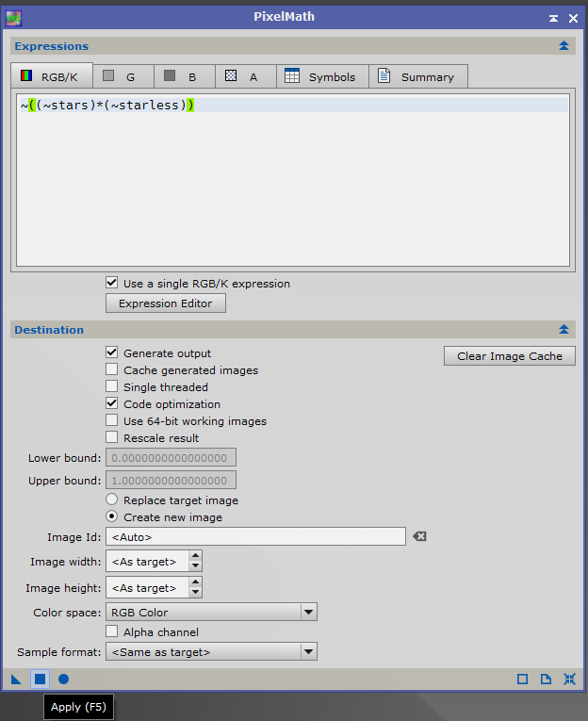Click the Apply square icon

click(x=40, y=680)
